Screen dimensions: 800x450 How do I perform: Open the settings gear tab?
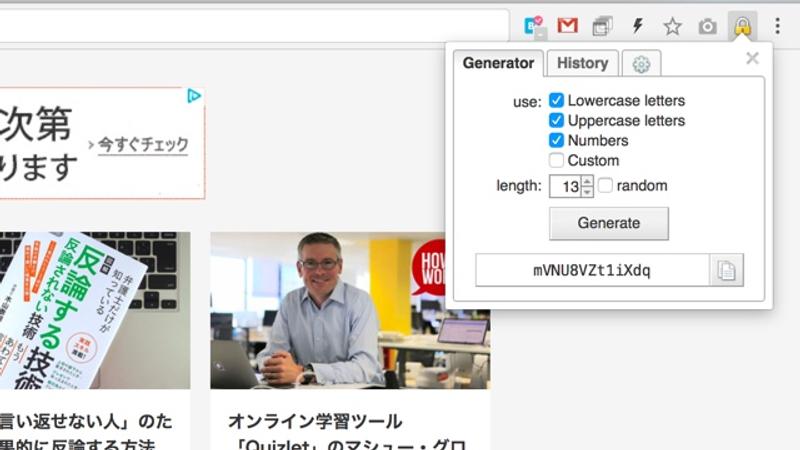(641, 64)
